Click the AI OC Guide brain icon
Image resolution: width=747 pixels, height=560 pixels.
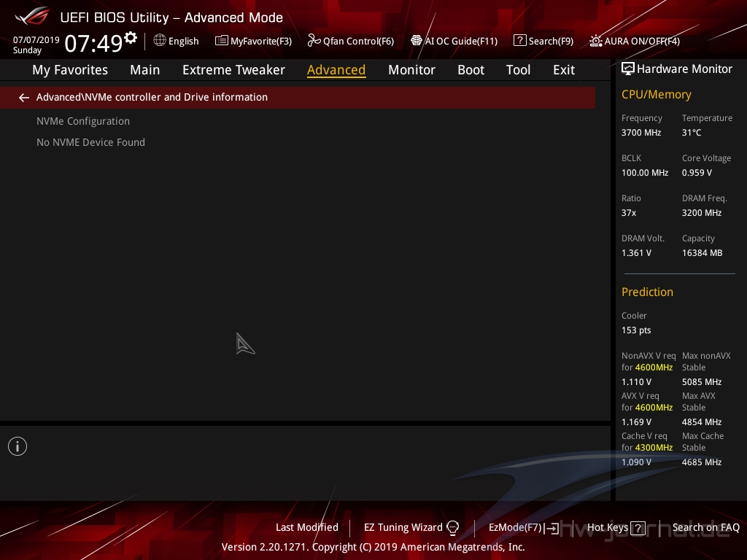pyautogui.click(x=417, y=41)
